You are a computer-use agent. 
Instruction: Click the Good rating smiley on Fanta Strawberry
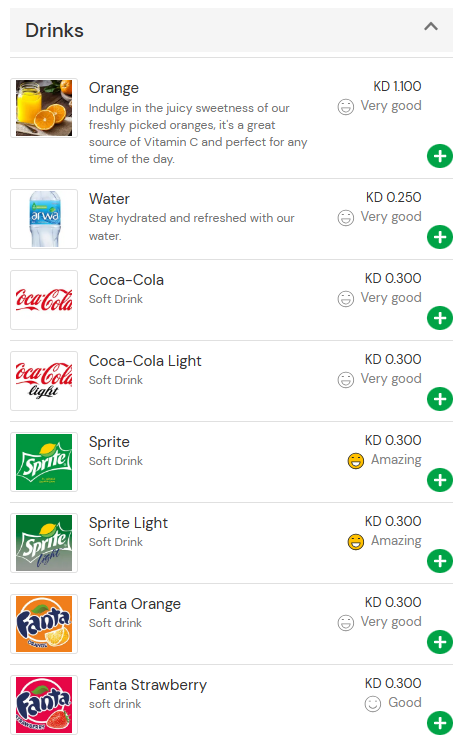point(373,703)
